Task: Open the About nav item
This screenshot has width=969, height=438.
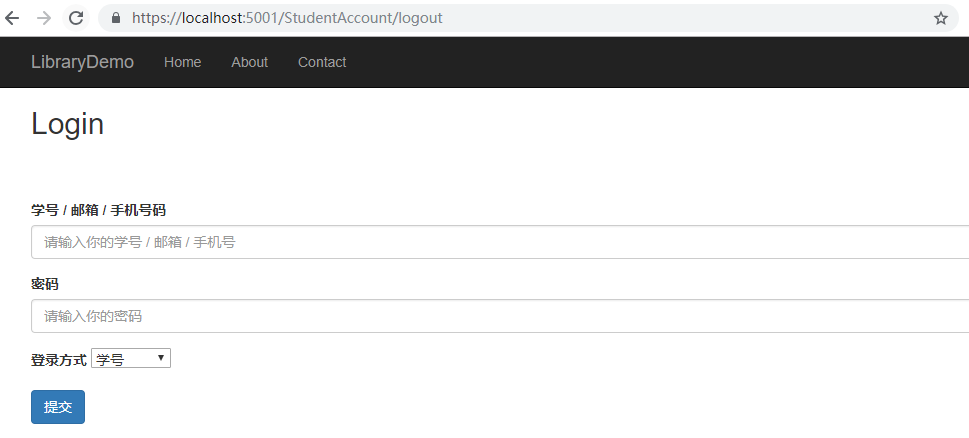Action: (x=249, y=62)
